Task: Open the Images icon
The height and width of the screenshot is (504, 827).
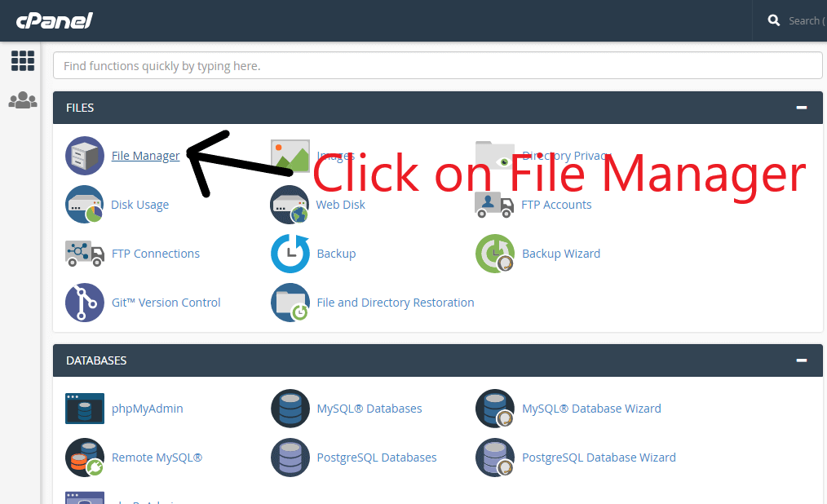Action: pyautogui.click(x=290, y=156)
